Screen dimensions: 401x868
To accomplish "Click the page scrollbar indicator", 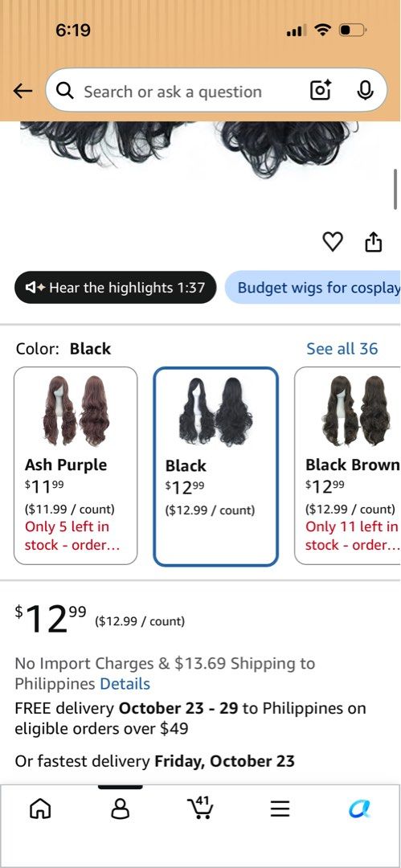I will pyautogui.click(x=395, y=190).
